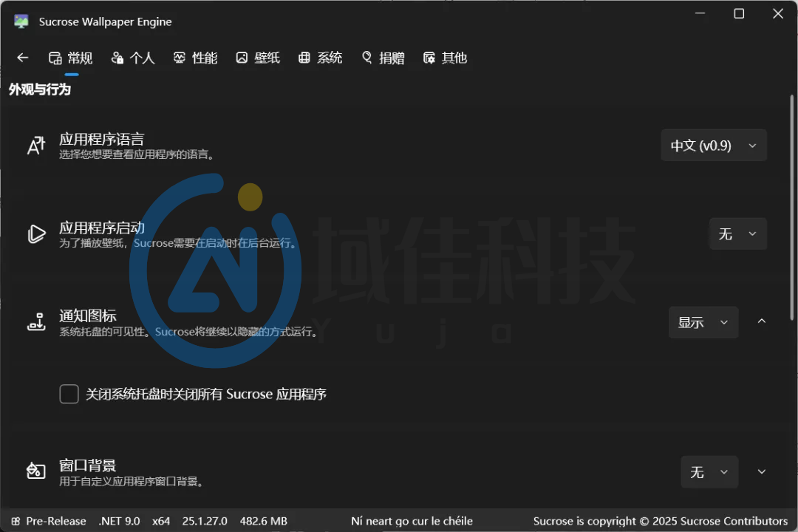Enable 关闭系统托盘时关闭所有 Sucrose 应用程序 checkbox
The width and height of the screenshot is (798, 532).
pos(69,394)
